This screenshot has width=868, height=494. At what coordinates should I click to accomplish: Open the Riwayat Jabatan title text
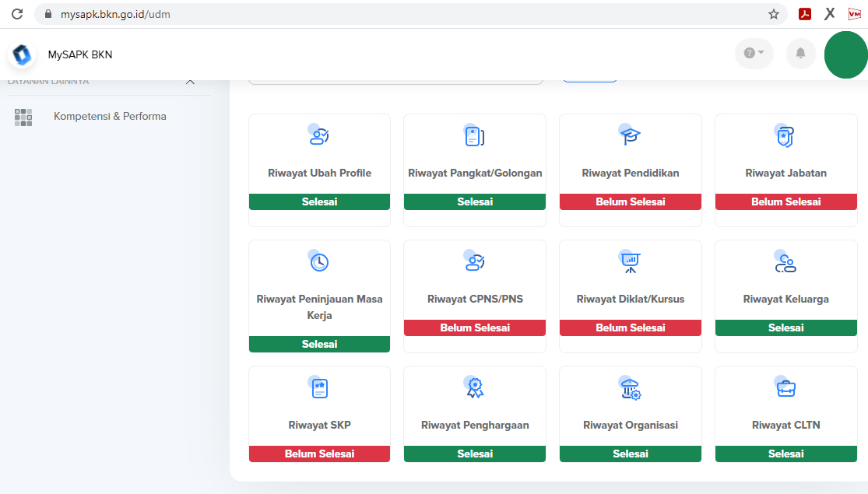pyautogui.click(x=786, y=173)
